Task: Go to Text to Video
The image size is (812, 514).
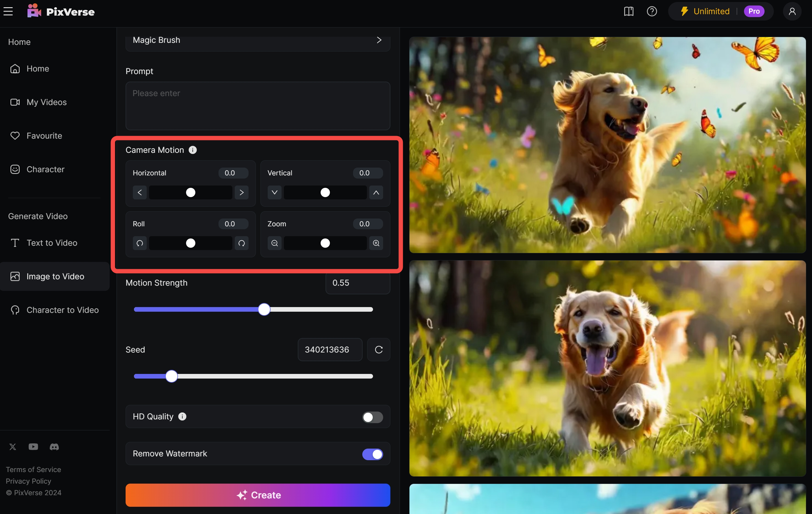Action: point(52,243)
